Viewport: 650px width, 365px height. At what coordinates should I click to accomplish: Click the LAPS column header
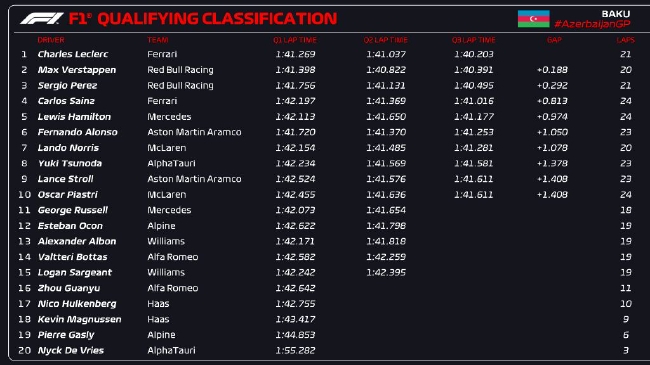pyautogui.click(x=626, y=40)
